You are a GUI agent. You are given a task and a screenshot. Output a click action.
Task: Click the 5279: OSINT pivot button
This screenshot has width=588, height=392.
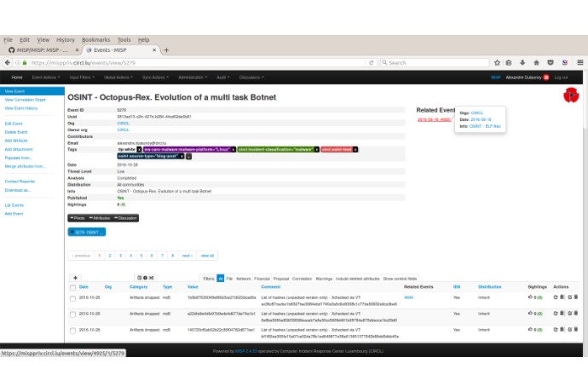click(87, 233)
